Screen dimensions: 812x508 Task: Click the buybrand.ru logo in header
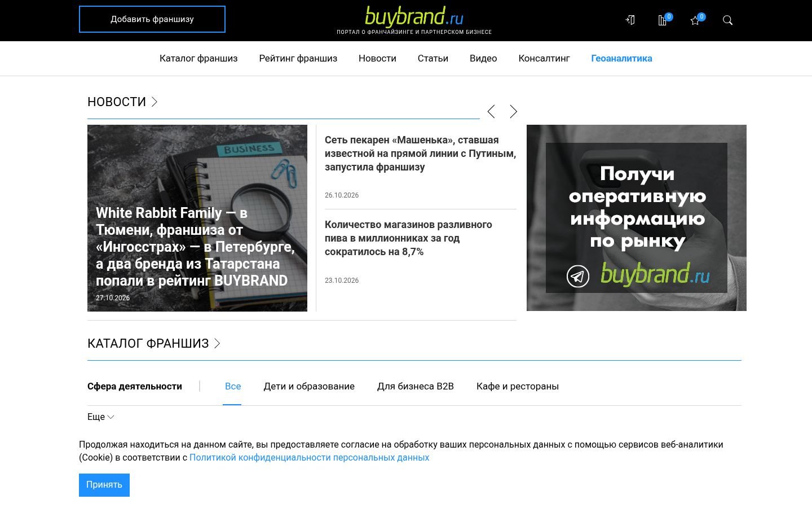[414, 16]
